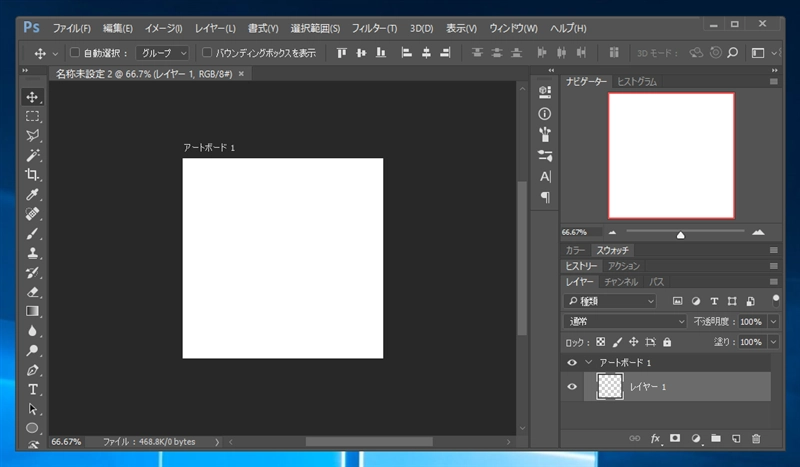Create a new layer via panel icon
800x467 pixels.
[736, 439]
